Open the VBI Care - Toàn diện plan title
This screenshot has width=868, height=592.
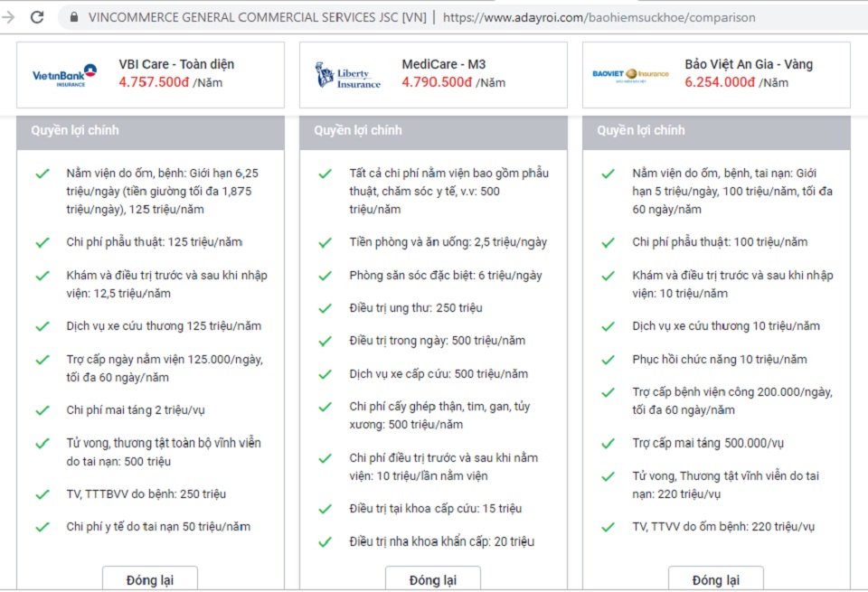(x=176, y=64)
